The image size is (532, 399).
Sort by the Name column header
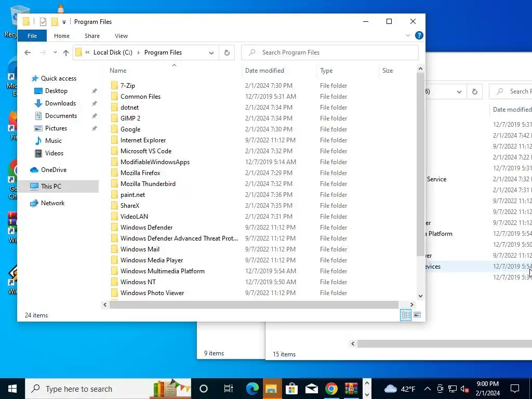(118, 71)
